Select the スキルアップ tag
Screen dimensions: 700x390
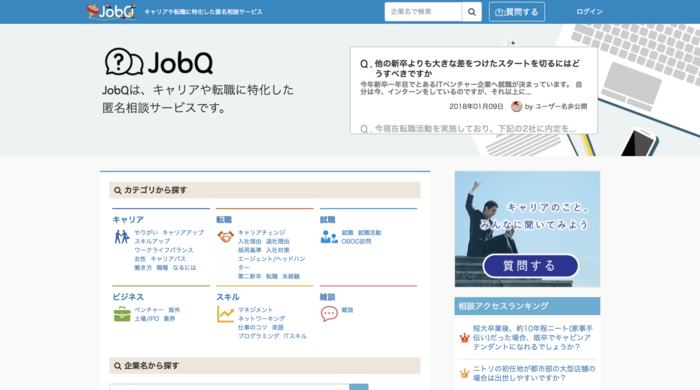(x=152, y=241)
